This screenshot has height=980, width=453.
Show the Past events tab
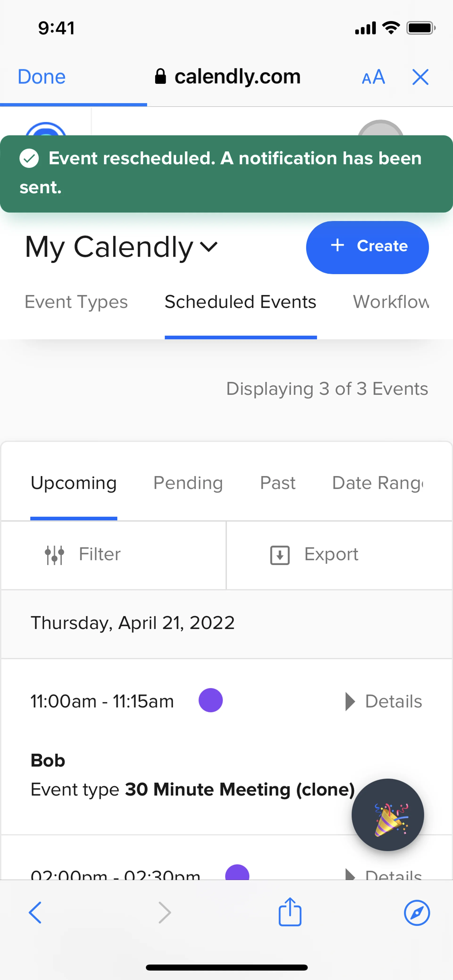point(277,483)
